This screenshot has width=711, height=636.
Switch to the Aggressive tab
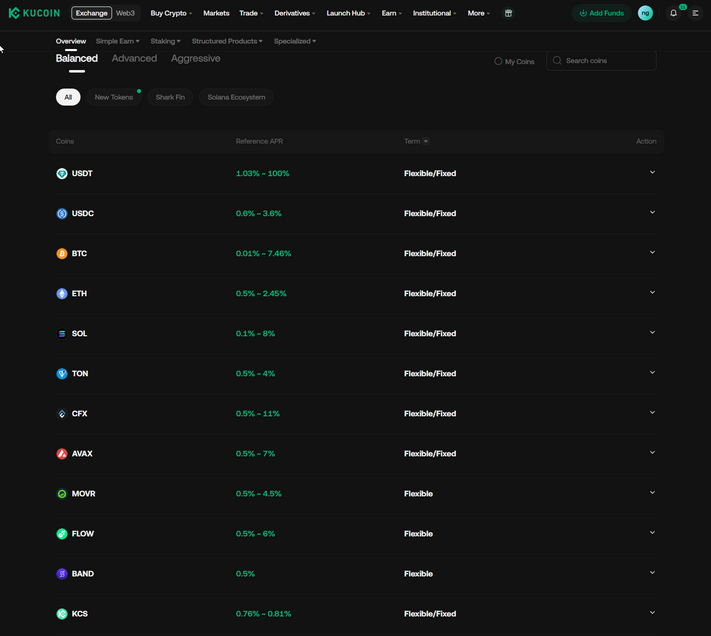coord(195,58)
